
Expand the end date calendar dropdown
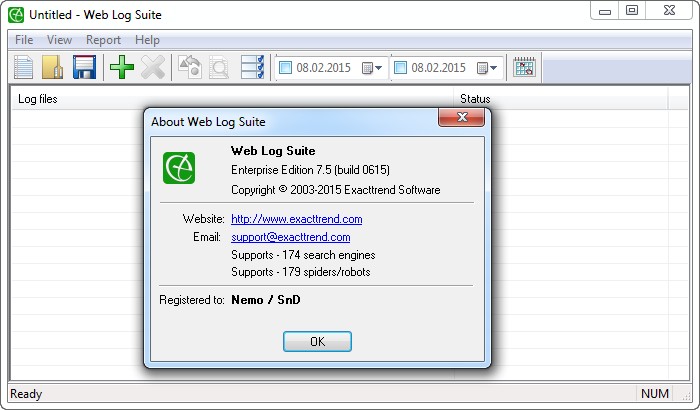[x=487, y=68]
